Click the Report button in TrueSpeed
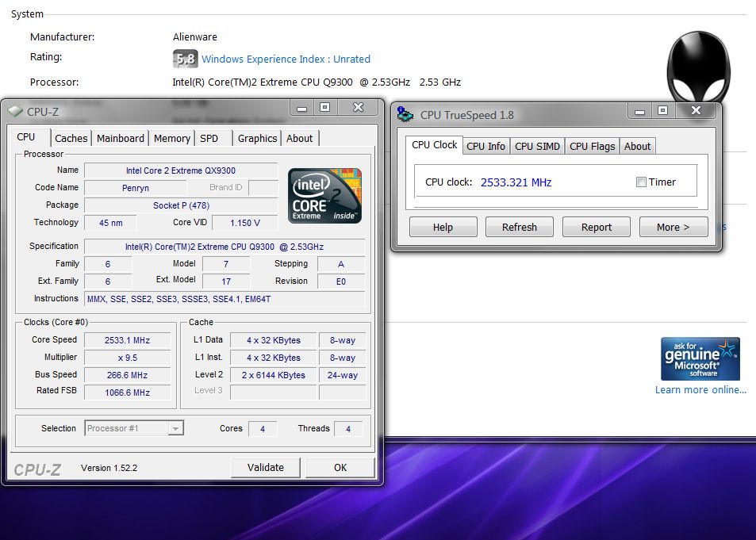 (597, 227)
